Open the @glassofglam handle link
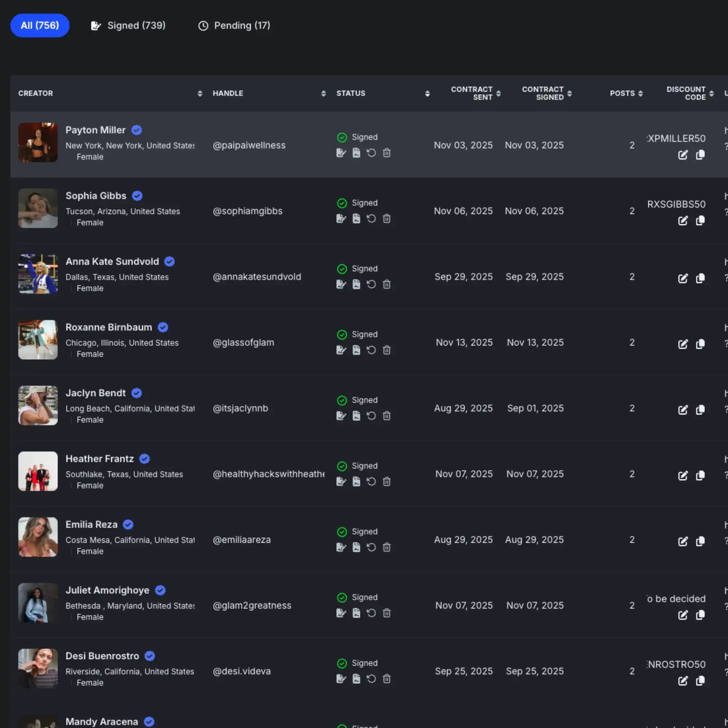 coord(244,343)
